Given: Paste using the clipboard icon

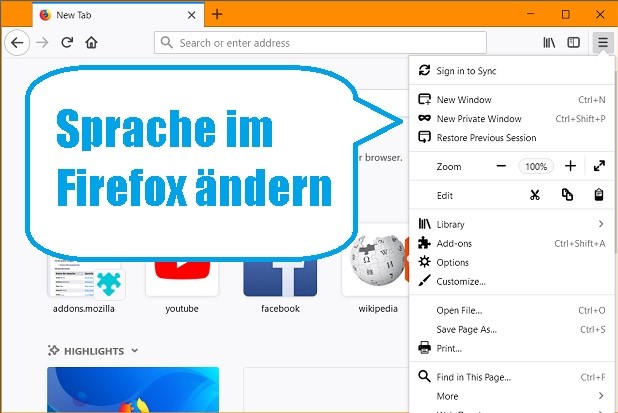Looking at the screenshot, I should click(x=599, y=195).
